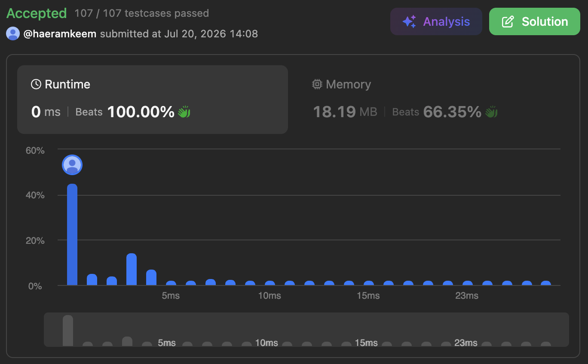Click the chart bar above 23ms label

468,283
